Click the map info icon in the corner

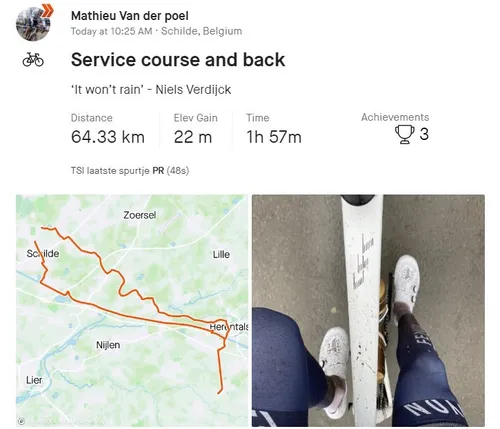(x=21, y=421)
